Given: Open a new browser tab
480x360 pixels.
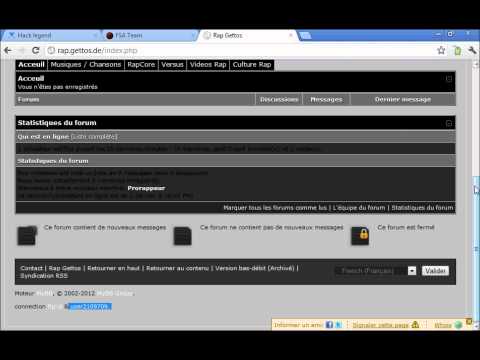Looking at the screenshot, I should click(x=305, y=35).
